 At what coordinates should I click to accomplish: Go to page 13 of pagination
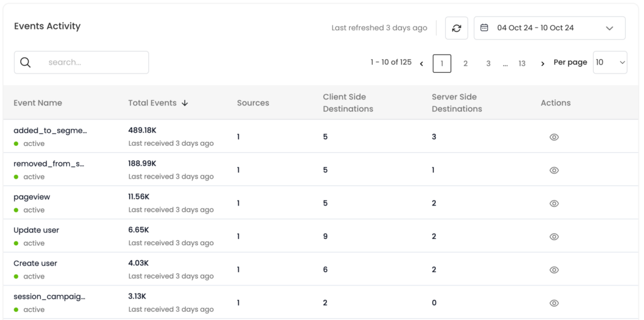click(521, 63)
